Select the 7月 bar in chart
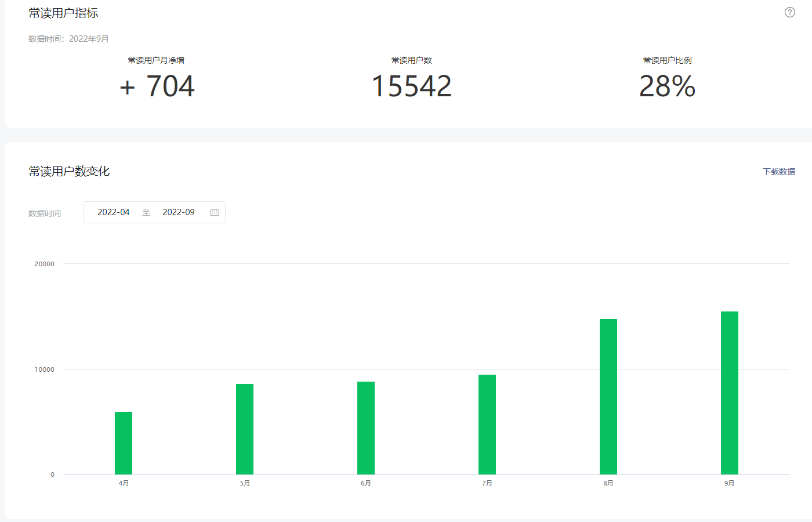This screenshot has height=522, width=812. pyautogui.click(x=487, y=425)
